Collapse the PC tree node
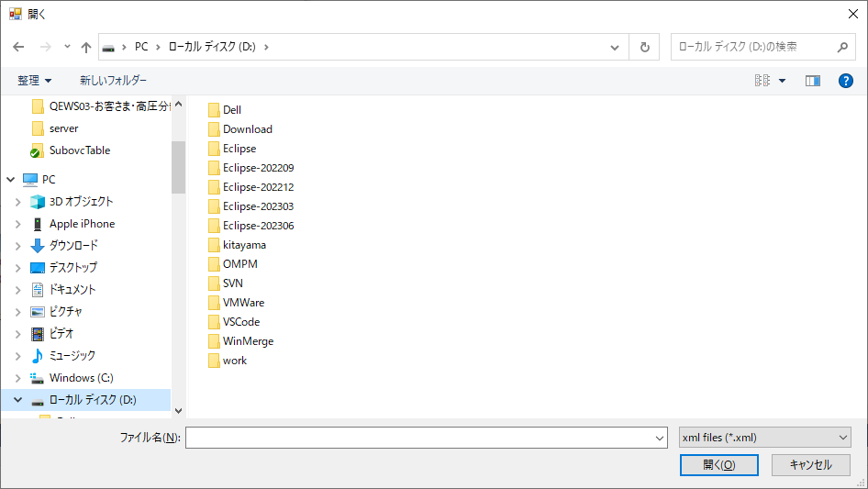This screenshot has width=868, height=489. click(10, 180)
